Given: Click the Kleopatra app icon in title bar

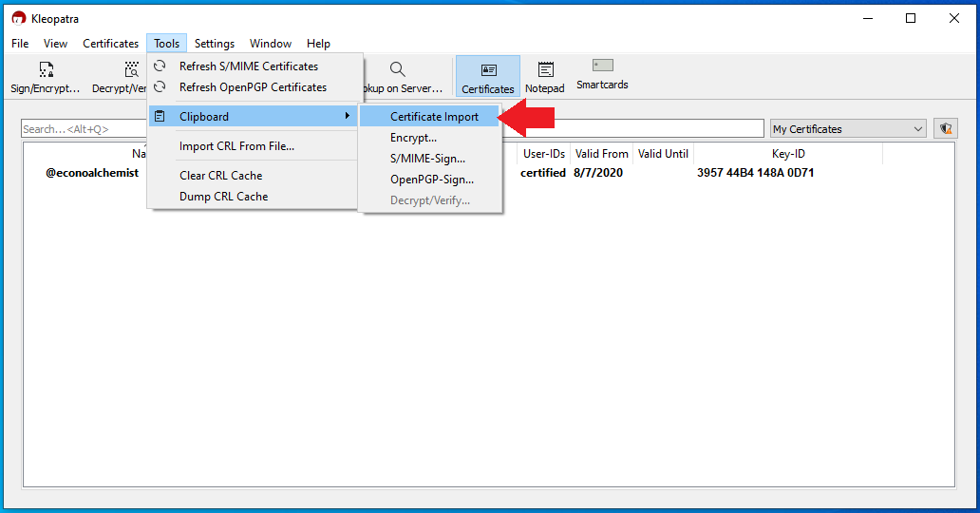Looking at the screenshot, I should pyautogui.click(x=19, y=19).
